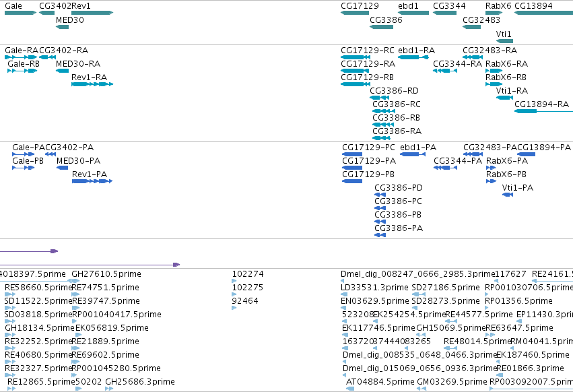The height and width of the screenshot is (392, 573).
Task: Click transcript CG17129-RB
Action: (356, 84)
